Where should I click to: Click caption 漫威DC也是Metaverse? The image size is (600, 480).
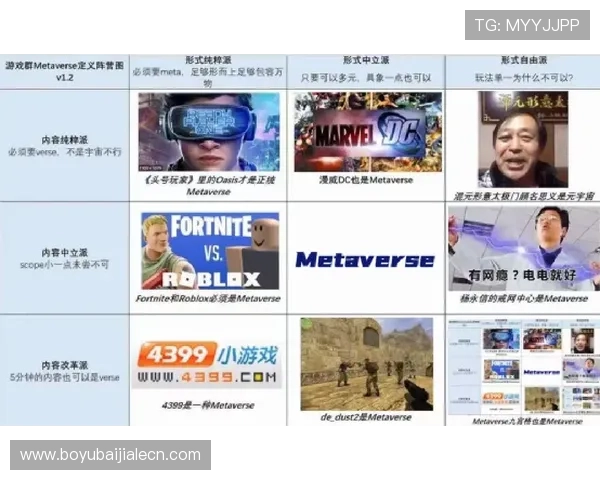click(x=366, y=180)
